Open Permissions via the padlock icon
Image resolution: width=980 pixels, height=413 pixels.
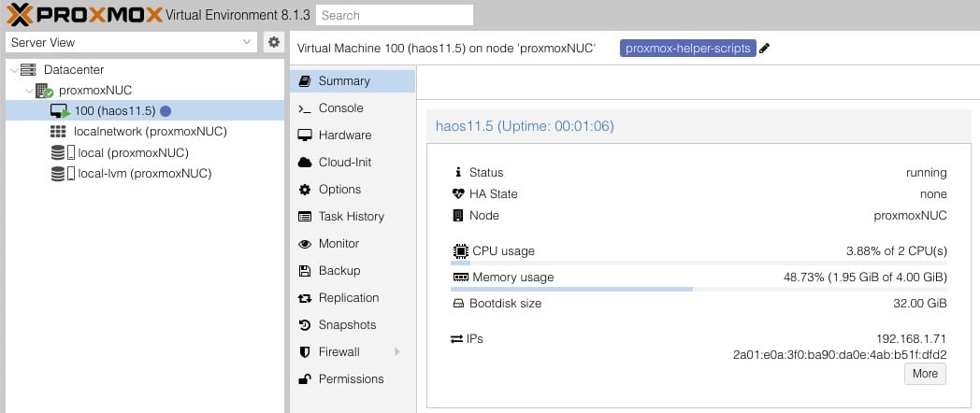pyautogui.click(x=304, y=378)
